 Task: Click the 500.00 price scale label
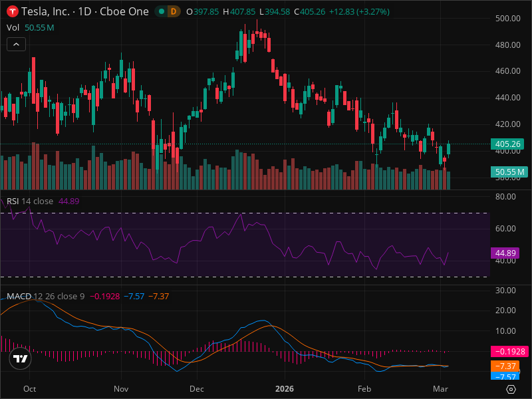507,19
